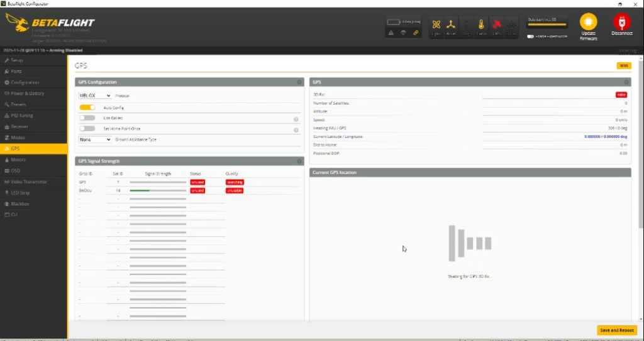This screenshot has height=341, width=644.
Task: Click the BeiDou Gnss ID cell
Action: pos(84,191)
